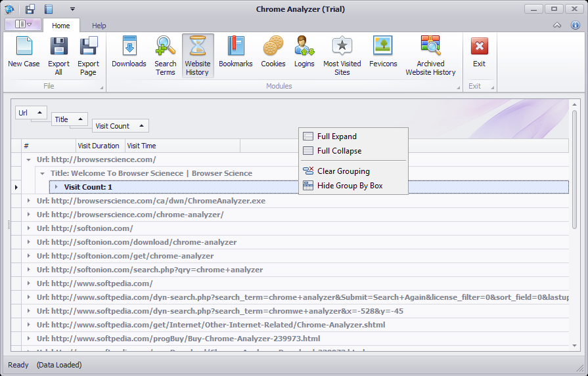Expand the ChromeAnalyzer.exe Url group
The width and height of the screenshot is (588, 376).
pos(28,201)
